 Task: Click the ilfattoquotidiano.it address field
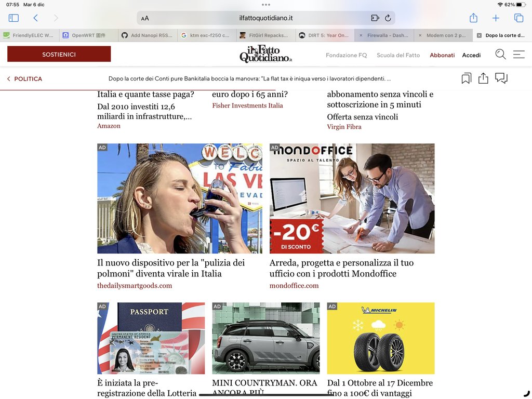click(266, 18)
